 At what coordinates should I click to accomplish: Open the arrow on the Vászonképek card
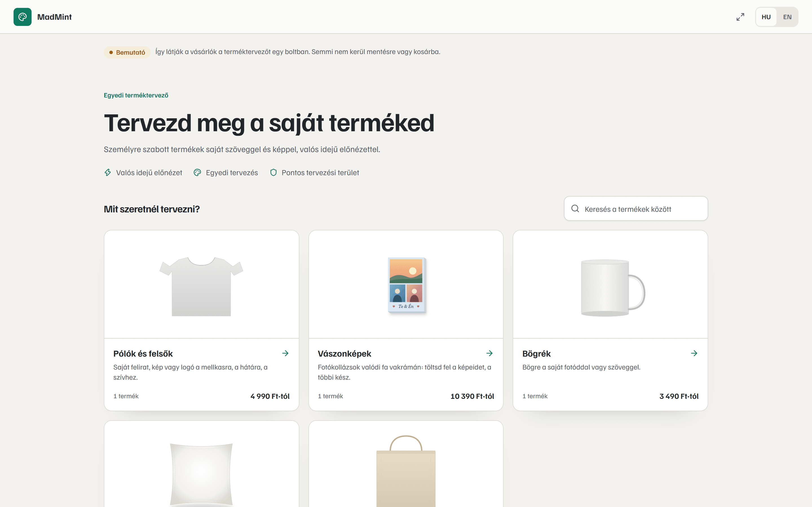489,353
